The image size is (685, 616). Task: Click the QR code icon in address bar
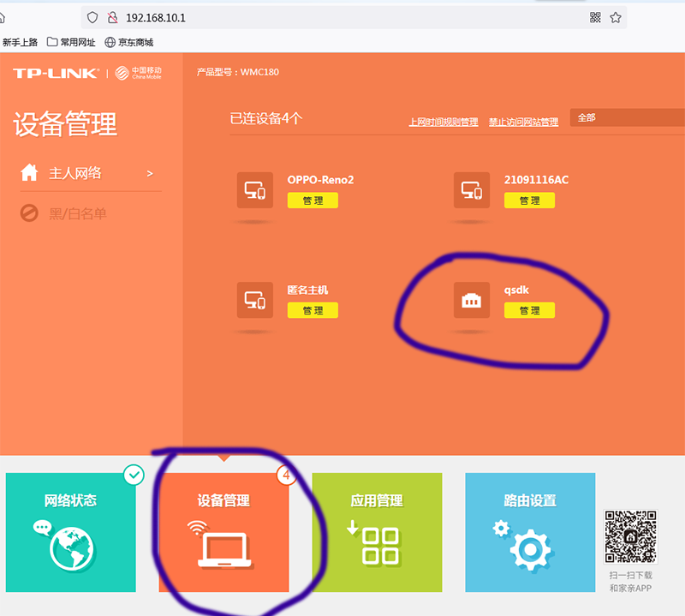coord(596,17)
